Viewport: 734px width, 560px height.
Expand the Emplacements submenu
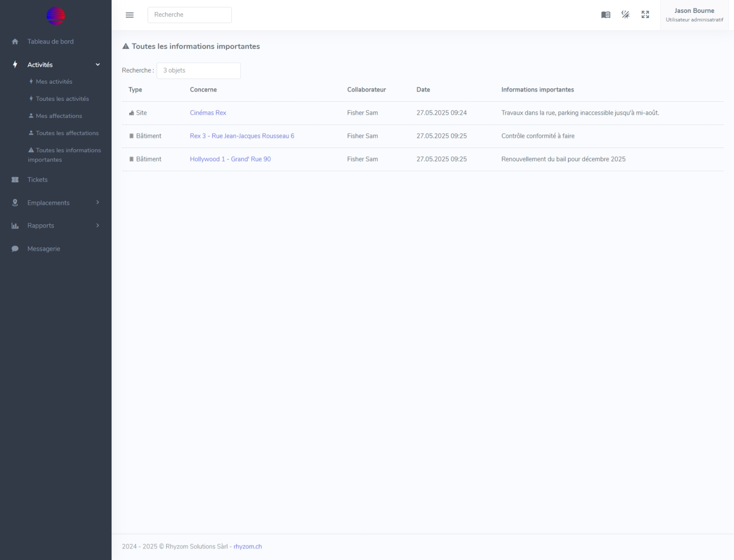(x=98, y=203)
